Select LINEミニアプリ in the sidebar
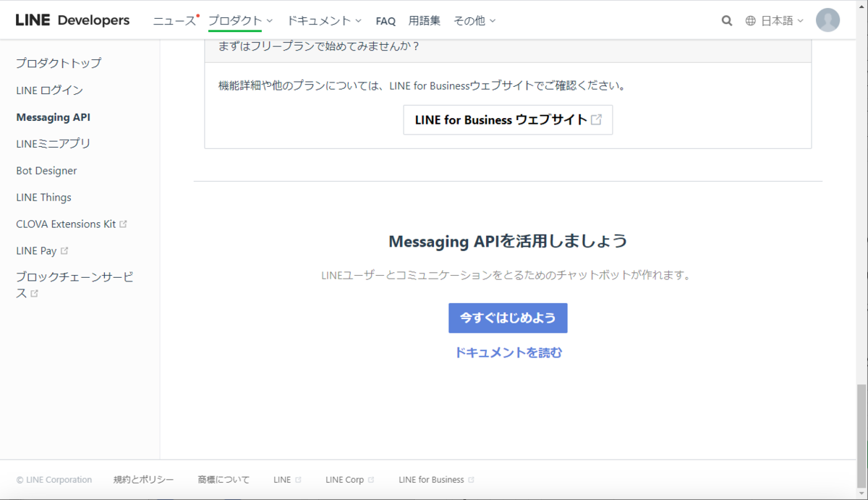Image resolution: width=868 pixels, height=500 pixels. click(x=54, y=144)
